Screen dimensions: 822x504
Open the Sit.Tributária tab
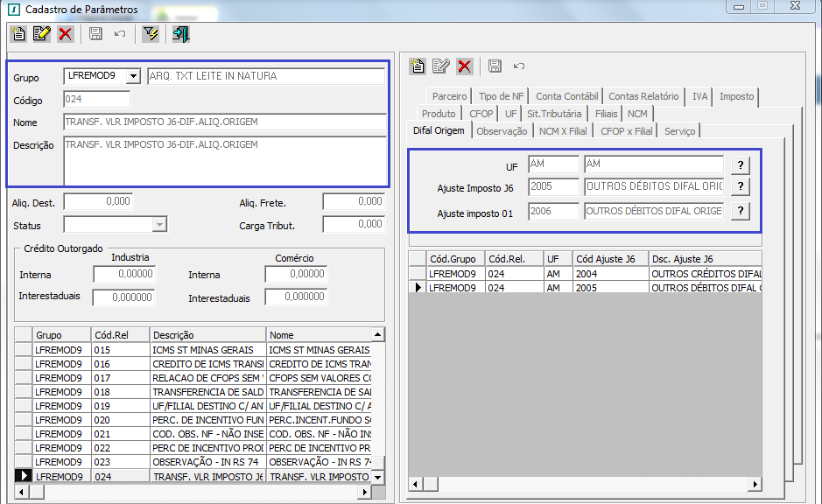[554, 114]
